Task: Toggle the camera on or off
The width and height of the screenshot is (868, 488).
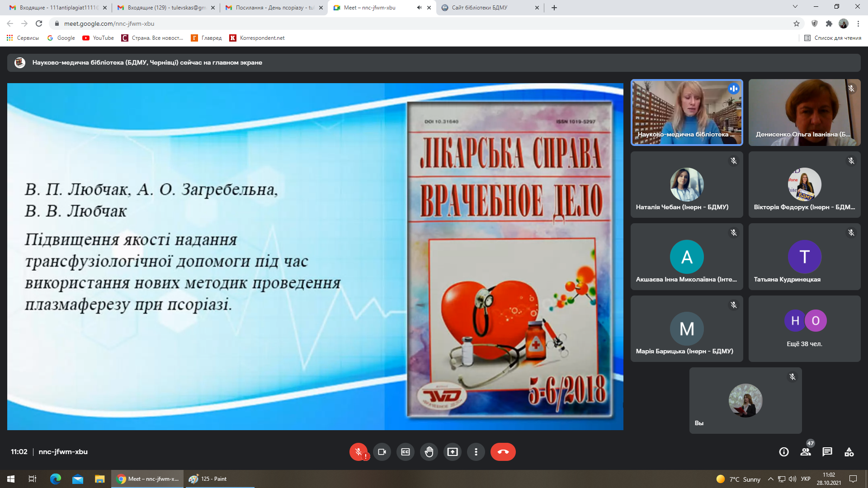Action: [382, 451]
